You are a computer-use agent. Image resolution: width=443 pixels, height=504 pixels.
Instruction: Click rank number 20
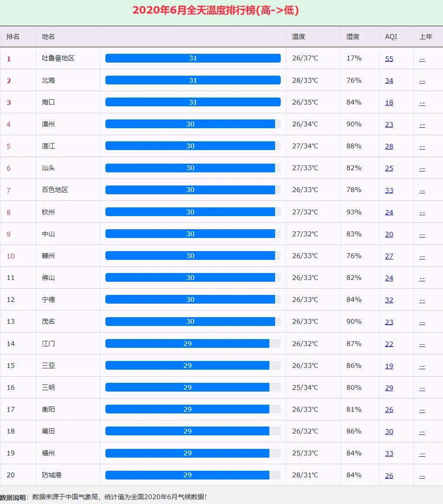[x=10, y=475]
